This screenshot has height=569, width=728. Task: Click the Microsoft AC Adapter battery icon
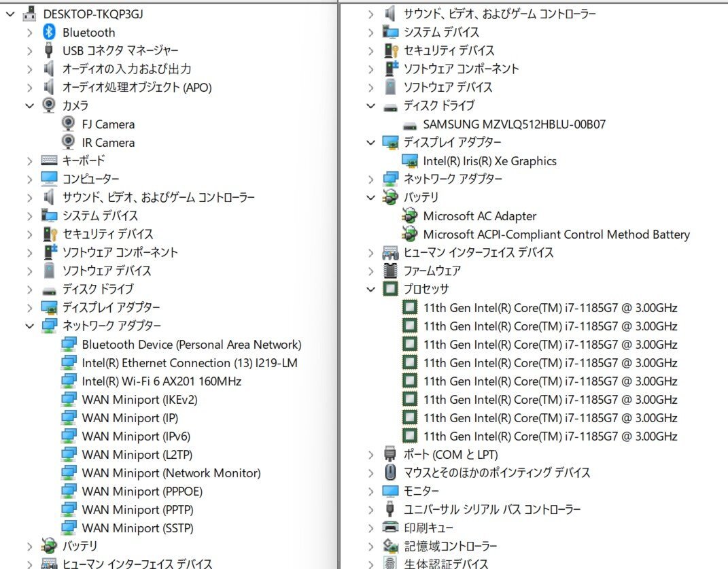coord(409,215)
